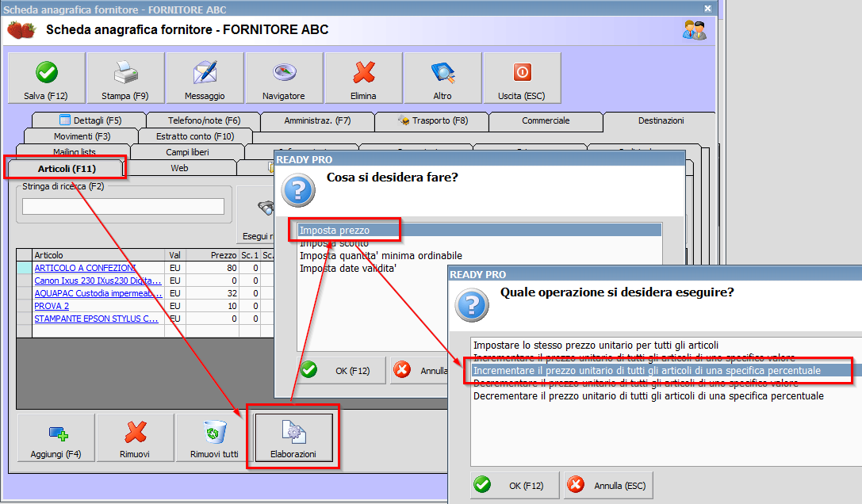Select 'Imposta date validita'' option
This screenshot has height=504, width=862.
point(479,268)
